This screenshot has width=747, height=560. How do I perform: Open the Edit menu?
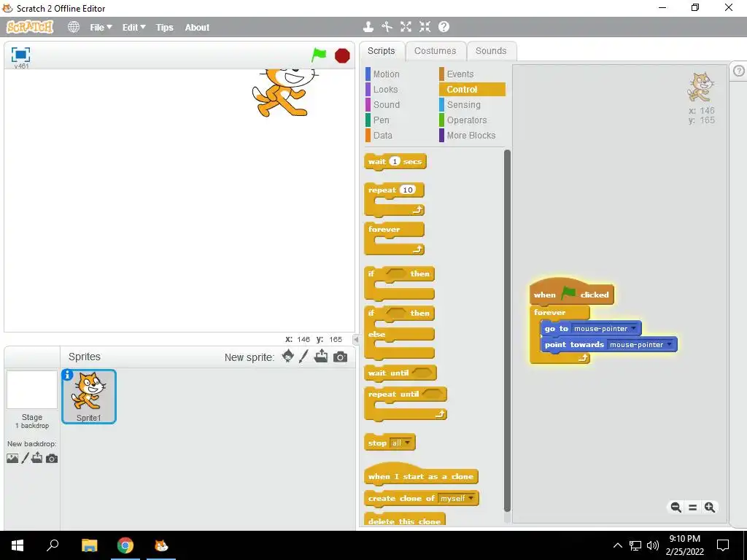click(134, 27)
